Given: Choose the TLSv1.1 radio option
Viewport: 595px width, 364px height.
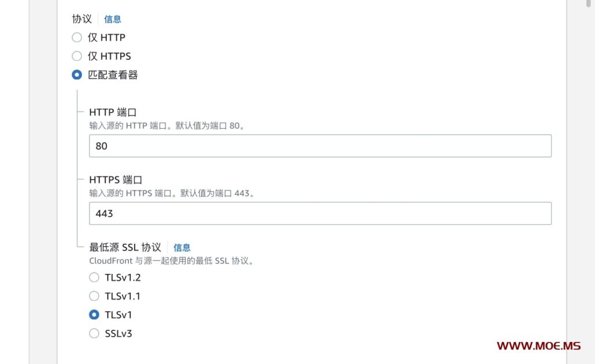Looking at the screenshot, I should pos(94,296).
